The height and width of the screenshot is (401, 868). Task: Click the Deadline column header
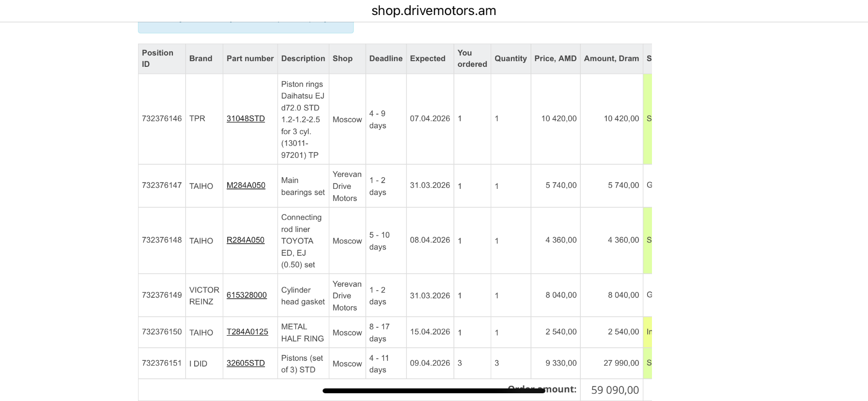pyautogui.click(x=386, y=59)
